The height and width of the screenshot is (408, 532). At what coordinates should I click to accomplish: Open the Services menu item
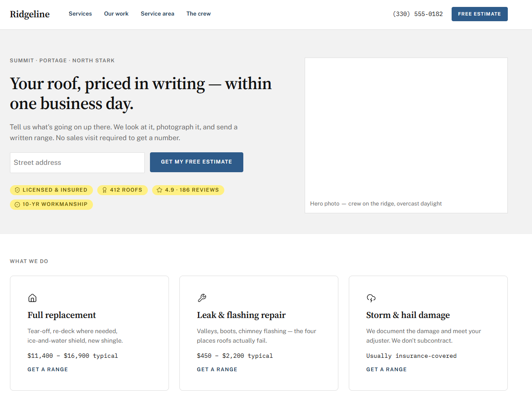(80, 14)
